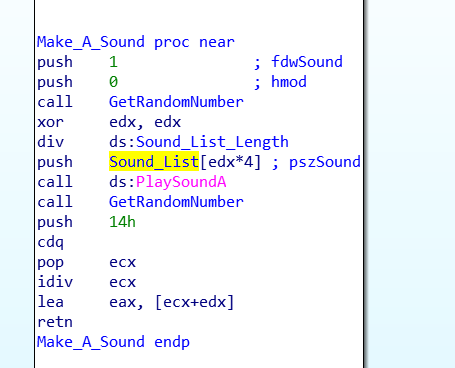The image size is (455, 368).
Task: Click the Make_A_Sound endp line
Action: (x=113, y=342)
